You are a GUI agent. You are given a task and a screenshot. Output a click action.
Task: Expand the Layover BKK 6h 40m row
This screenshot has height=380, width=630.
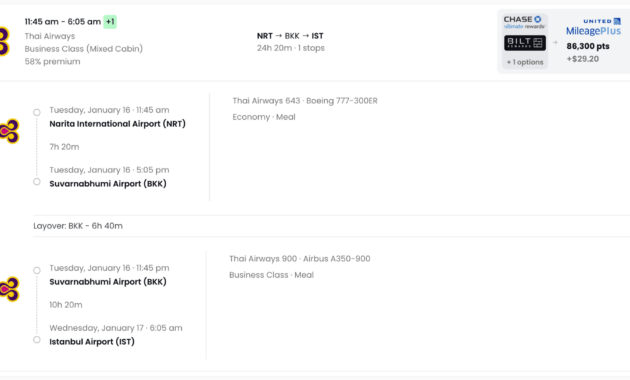click(x=331, y=226)
